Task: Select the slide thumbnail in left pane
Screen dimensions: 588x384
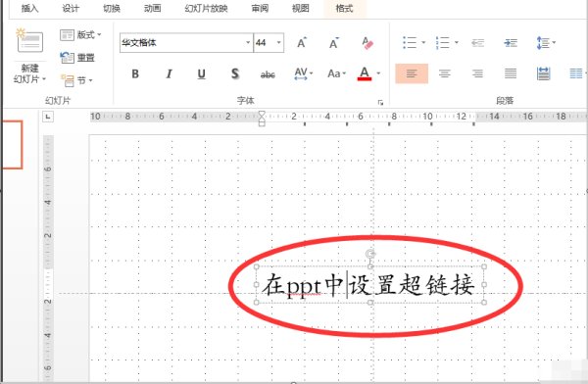Action: 12,144
